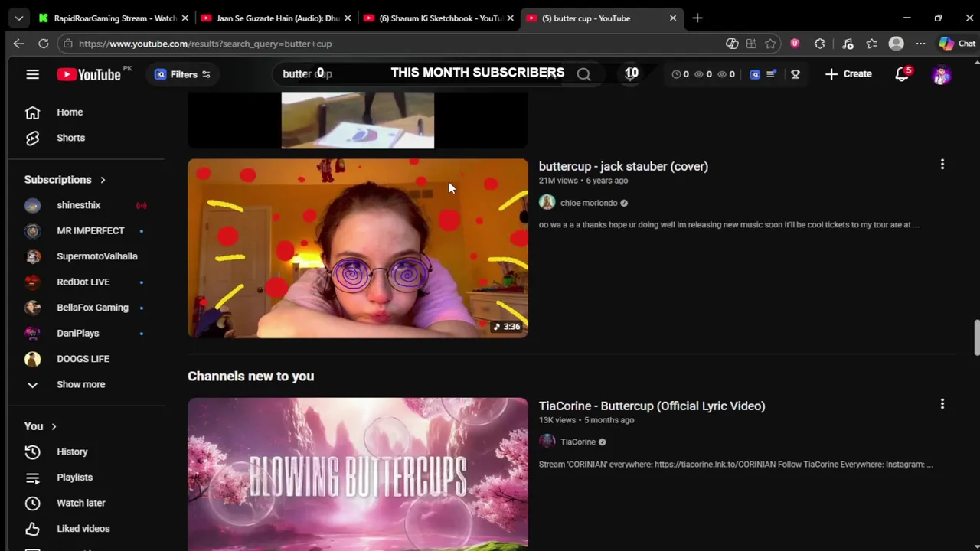This screenshot has height=551, width=980.
Task: Close the Sharum Ki Sketchbook tab
Action: coord(511,18)
